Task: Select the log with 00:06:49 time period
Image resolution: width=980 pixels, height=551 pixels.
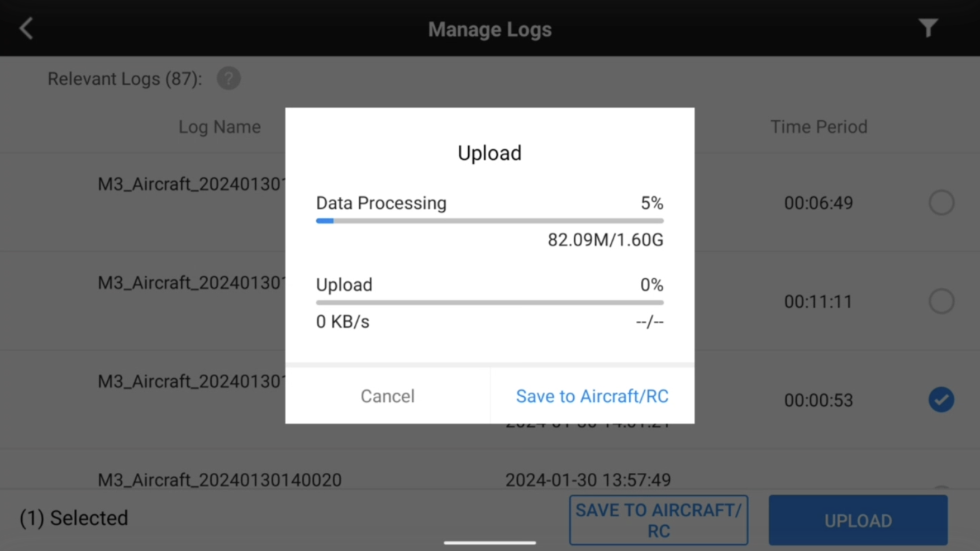Action: (x=941, y=202)
